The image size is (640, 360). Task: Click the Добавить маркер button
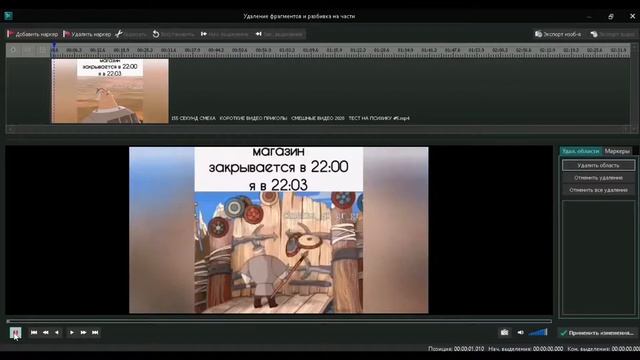coord(33,34)
